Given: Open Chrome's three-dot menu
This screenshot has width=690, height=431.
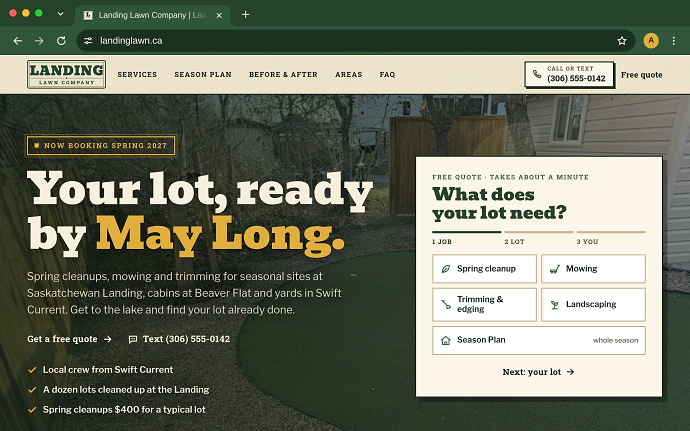Looking at the screenshot, I should pos(673,41).
